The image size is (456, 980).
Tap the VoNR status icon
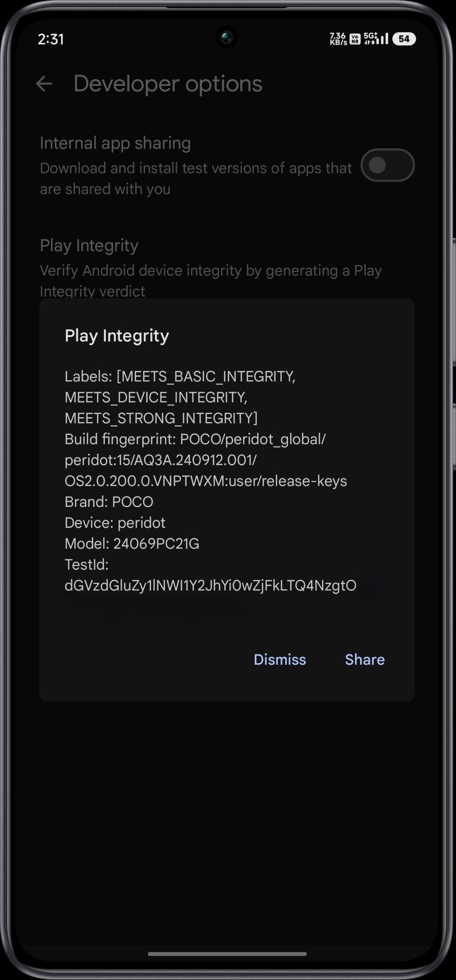pos(355,39)
